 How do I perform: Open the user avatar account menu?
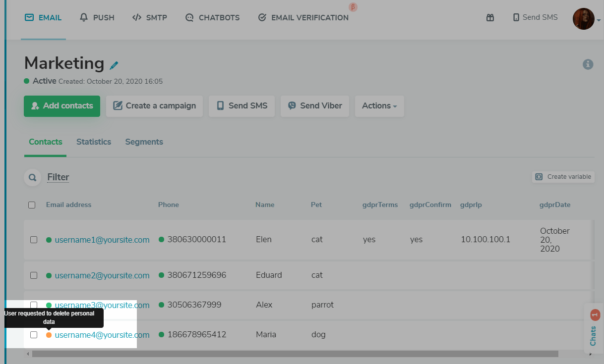coord(584,19)
